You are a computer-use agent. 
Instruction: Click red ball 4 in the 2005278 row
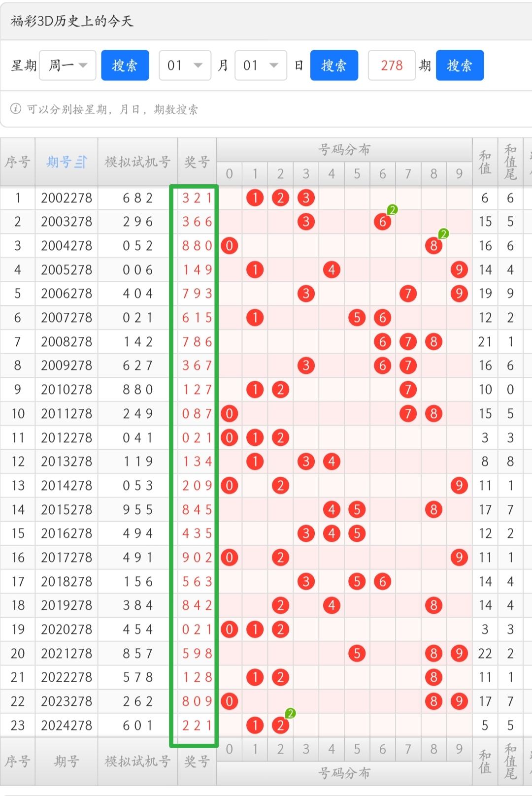332,270
